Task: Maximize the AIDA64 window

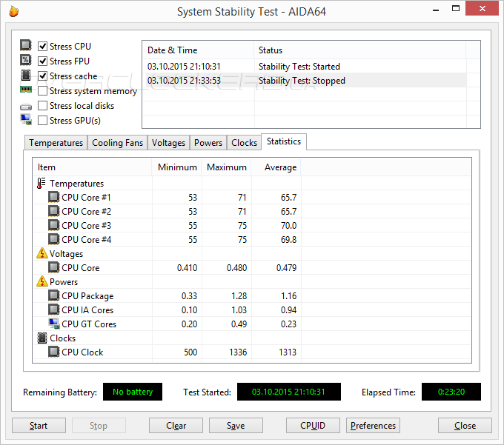Action: [456, 9]
